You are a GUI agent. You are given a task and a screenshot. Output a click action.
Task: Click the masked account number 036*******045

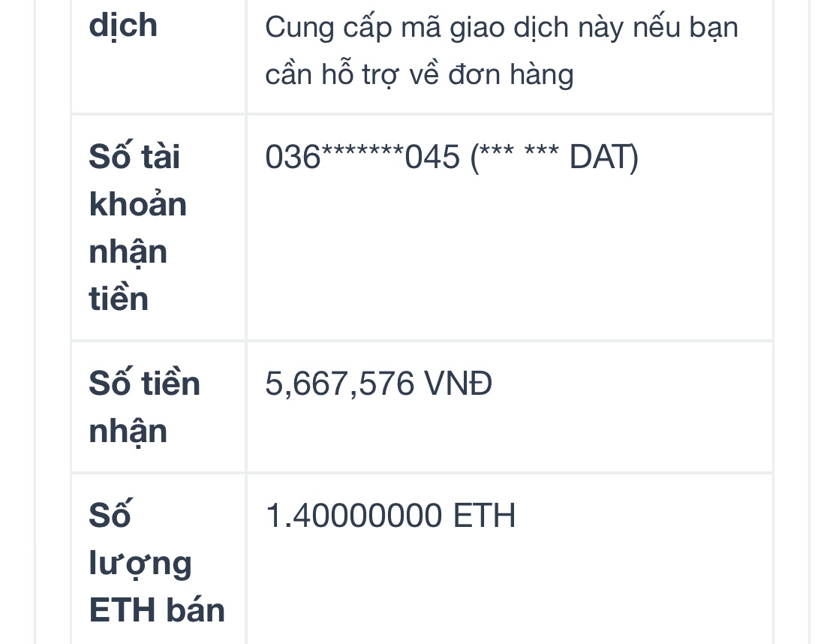pyautogui.click(x=362, y=158)
